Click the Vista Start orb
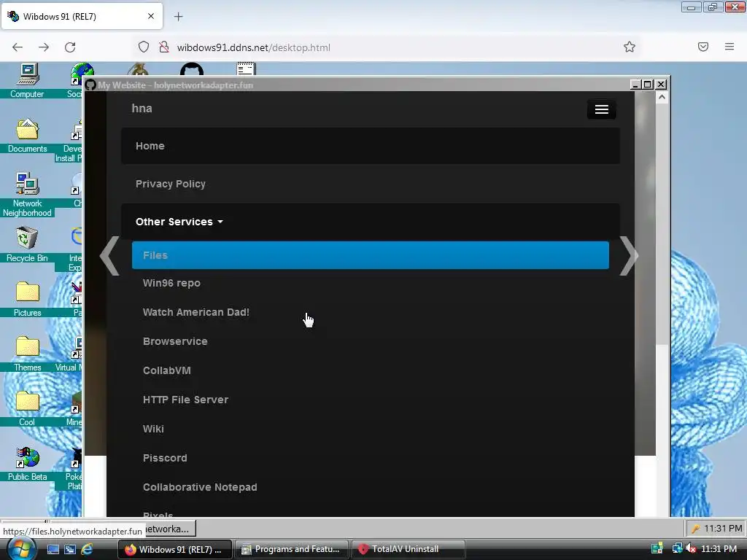The height and width of the screenshot is (560, 747). pyautogui.click(x=21, y=548)
